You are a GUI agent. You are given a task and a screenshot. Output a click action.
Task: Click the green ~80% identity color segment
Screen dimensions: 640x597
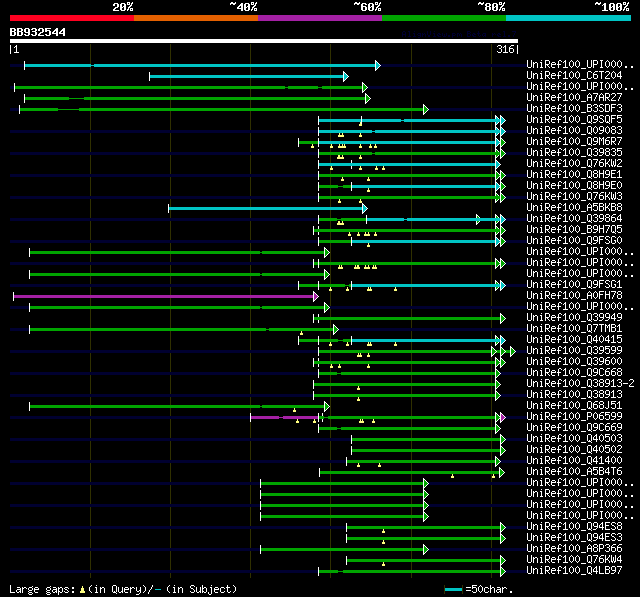[444, 18]
